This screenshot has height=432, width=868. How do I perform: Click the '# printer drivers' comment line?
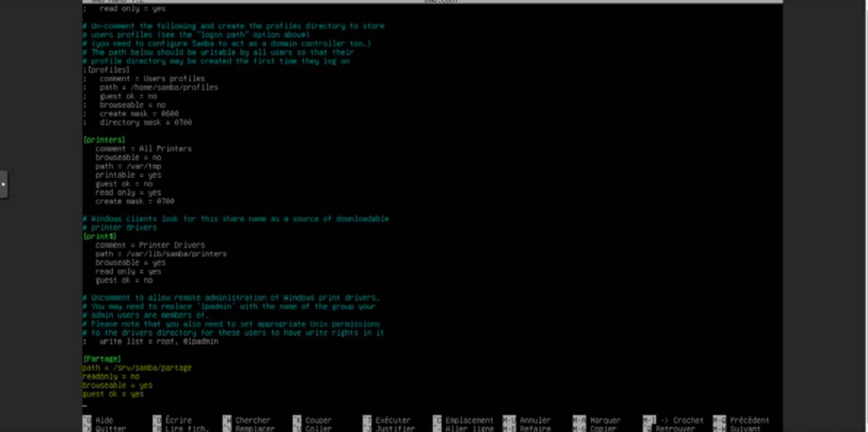pyautogui.click(x=120, y=227)
